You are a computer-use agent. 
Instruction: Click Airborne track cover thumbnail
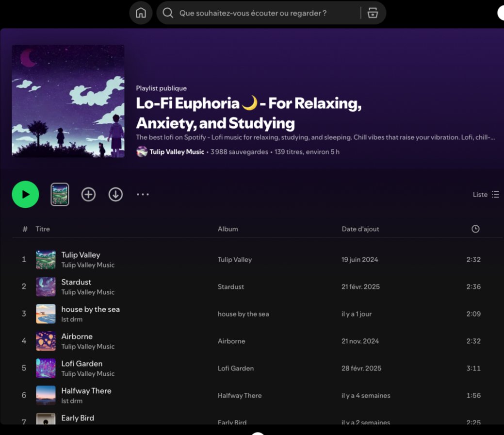coord(46,341)
